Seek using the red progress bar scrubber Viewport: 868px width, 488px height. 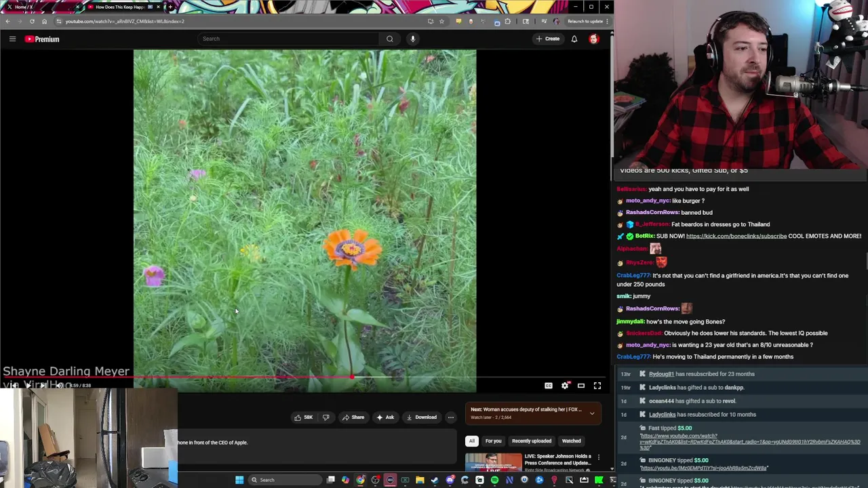pyautogui.click(x=352, y=377)
